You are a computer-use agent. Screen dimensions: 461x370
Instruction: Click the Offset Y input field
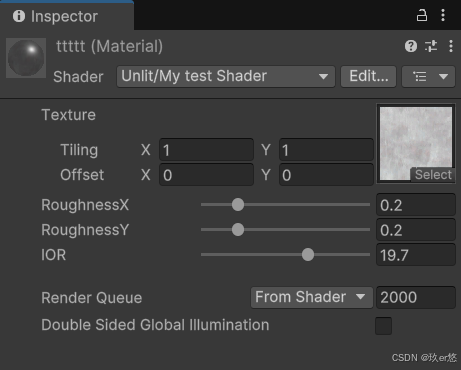point(326,175)
